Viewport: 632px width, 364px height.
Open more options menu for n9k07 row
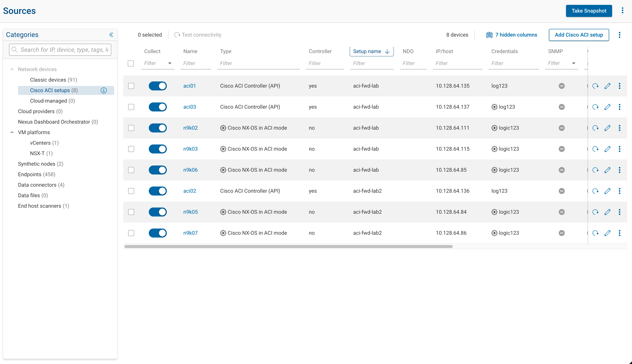619,233
